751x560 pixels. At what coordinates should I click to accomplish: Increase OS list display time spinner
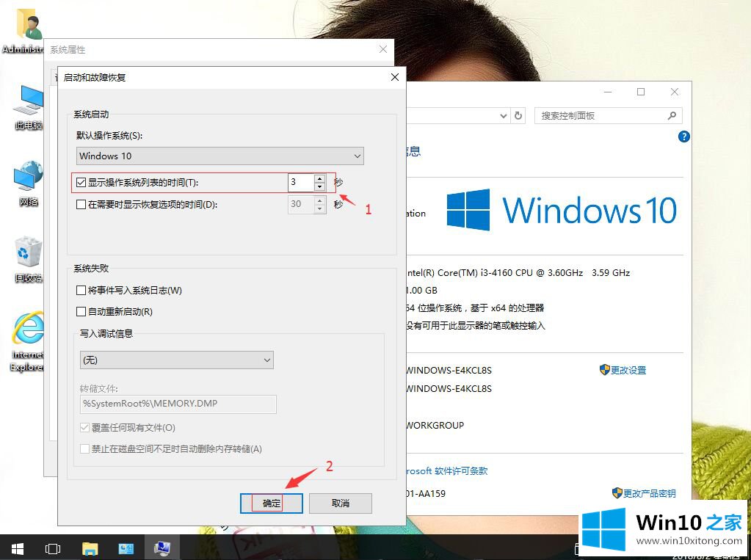pos(320,178)
